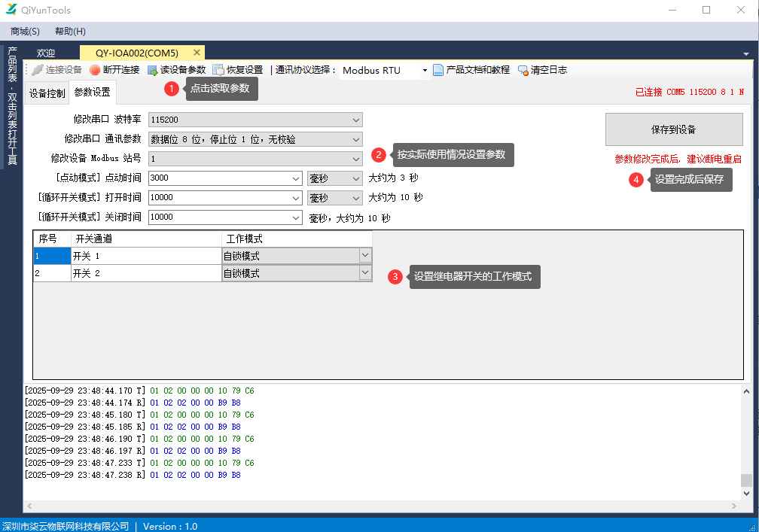Screen dimensions: 759x532
Task: Switch to the 欢迎 tab
Action: click(x=46, y=53)
